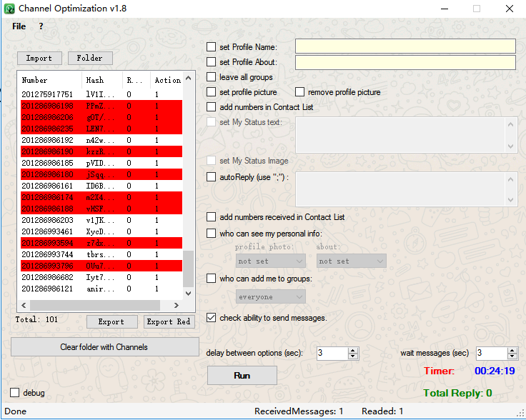Enable the set Profile About checkbox
526x420 pixels.
(211, 62)
